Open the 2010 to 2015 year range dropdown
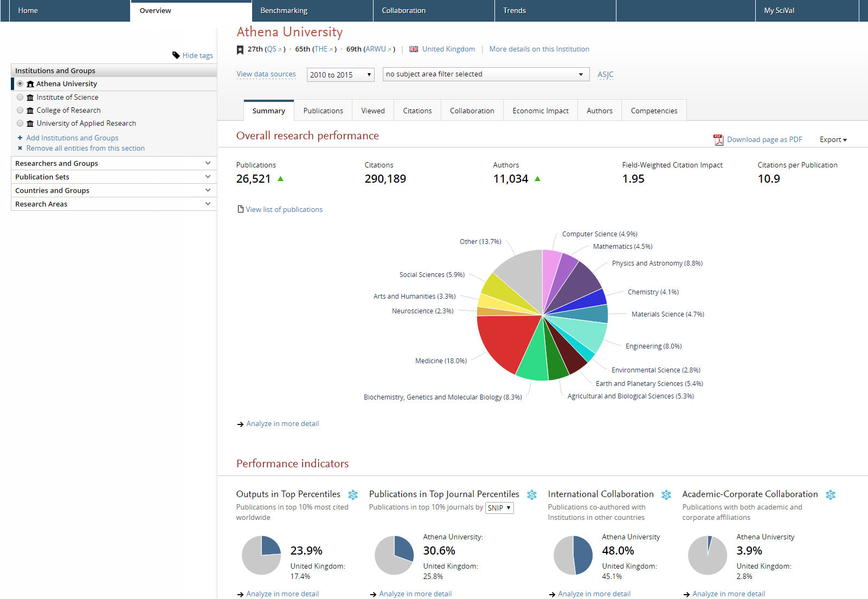 point(340,75)
